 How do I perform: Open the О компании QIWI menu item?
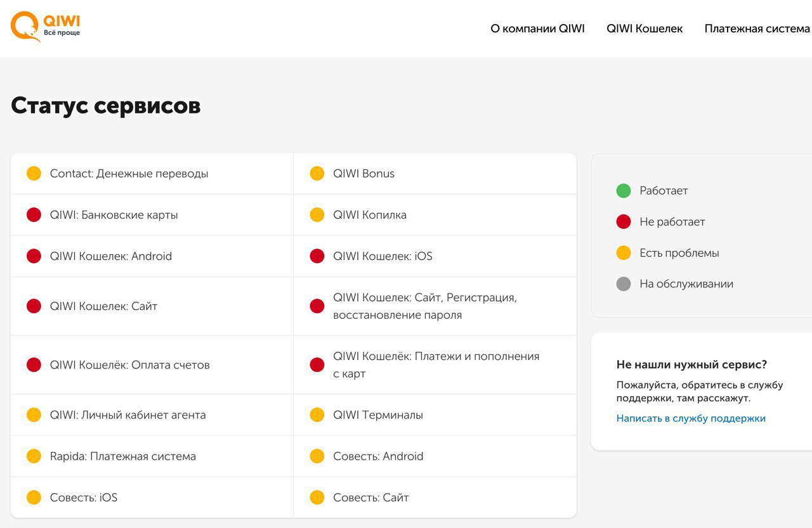click(537, 29)
